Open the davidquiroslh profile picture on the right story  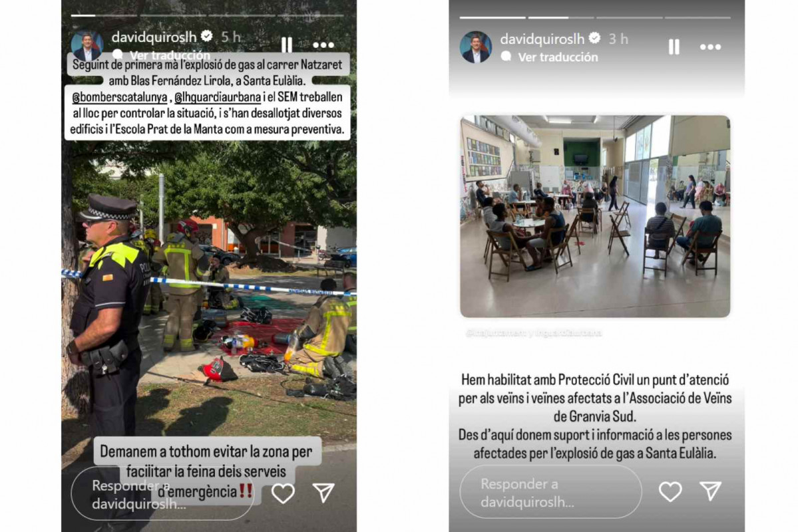(476, 47)
